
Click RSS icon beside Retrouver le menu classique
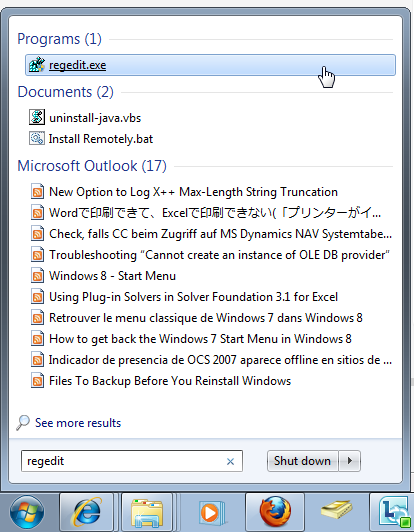pos(37,318)
